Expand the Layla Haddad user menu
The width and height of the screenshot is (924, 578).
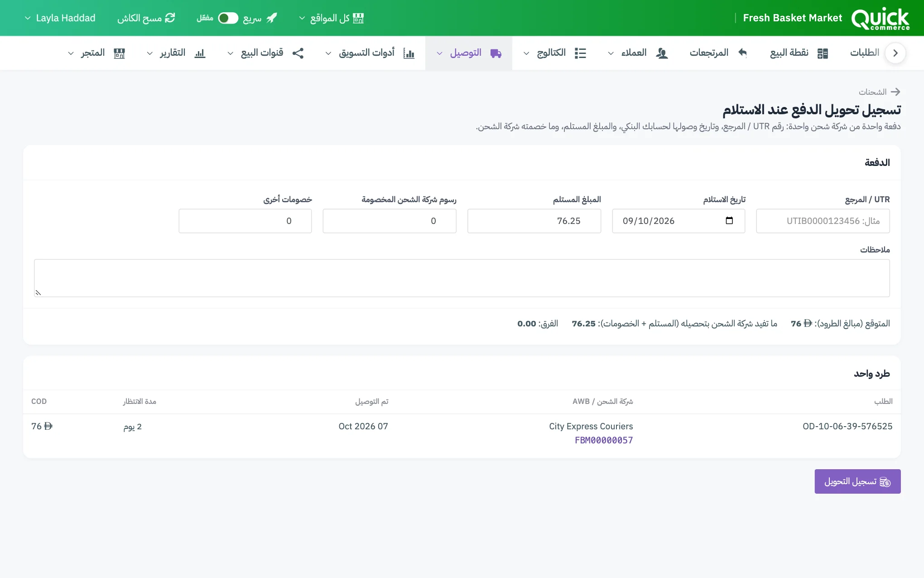60,18
